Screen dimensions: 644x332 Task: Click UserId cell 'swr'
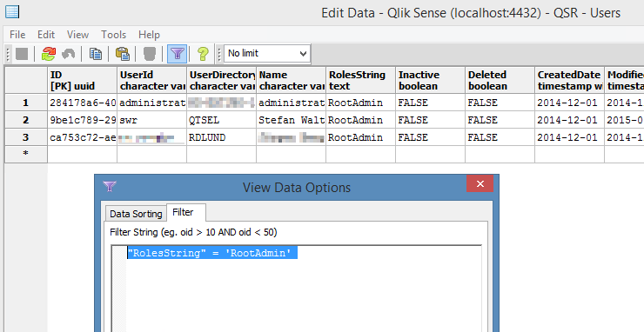(152, 120)
